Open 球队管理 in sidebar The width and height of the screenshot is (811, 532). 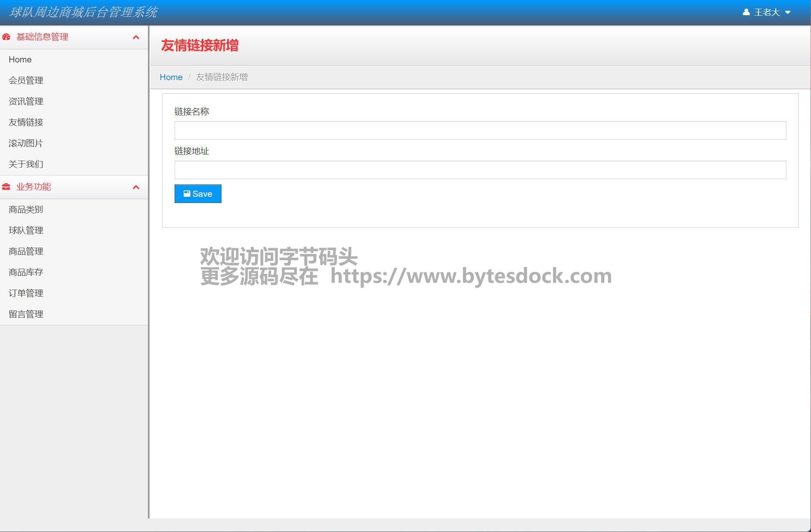pyautogui.click(x=26, y=230)
